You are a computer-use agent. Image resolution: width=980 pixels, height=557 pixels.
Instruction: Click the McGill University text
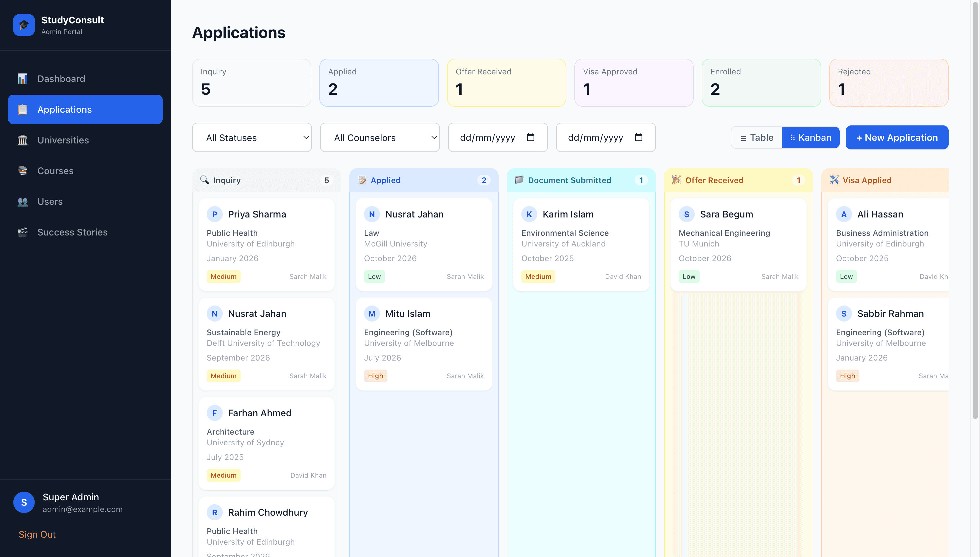click(396, 244)
